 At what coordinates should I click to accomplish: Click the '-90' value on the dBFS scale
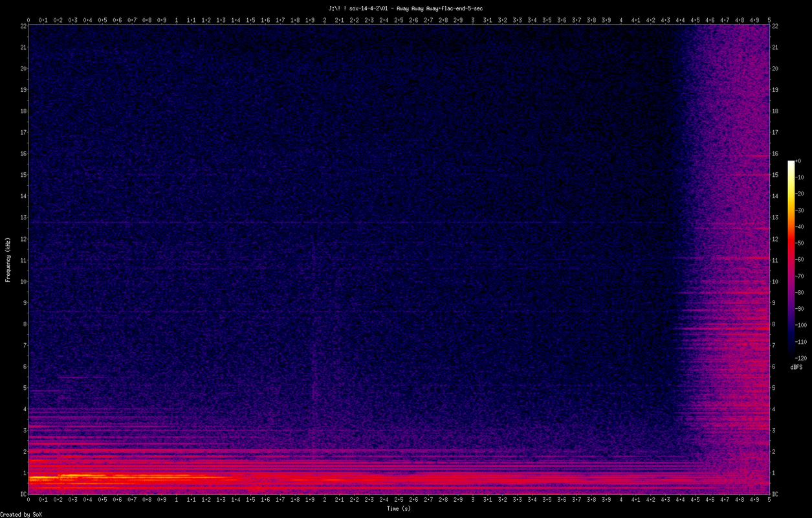(x=799, y=309)
